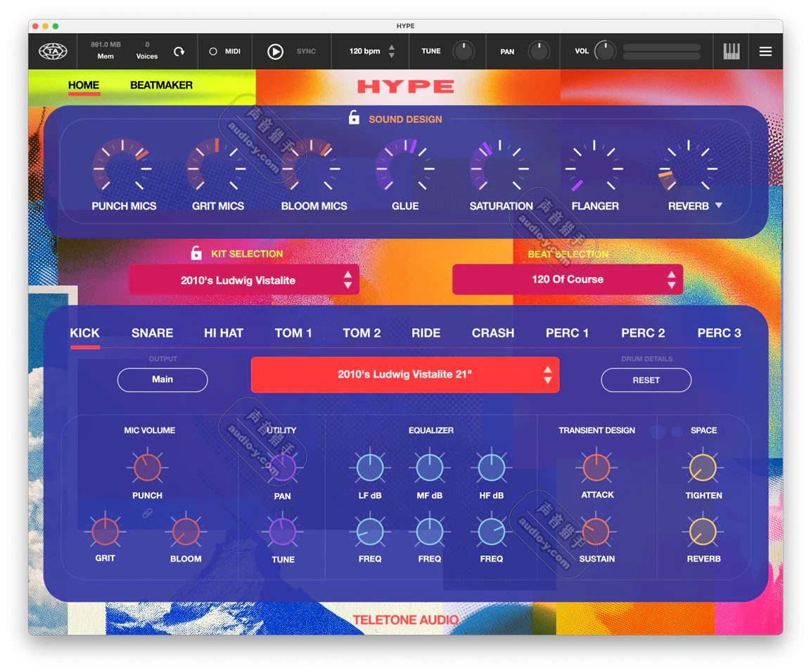Adjust the bpm tempo stepper arrows
The image size is (811, 672).
pos(392,51)
